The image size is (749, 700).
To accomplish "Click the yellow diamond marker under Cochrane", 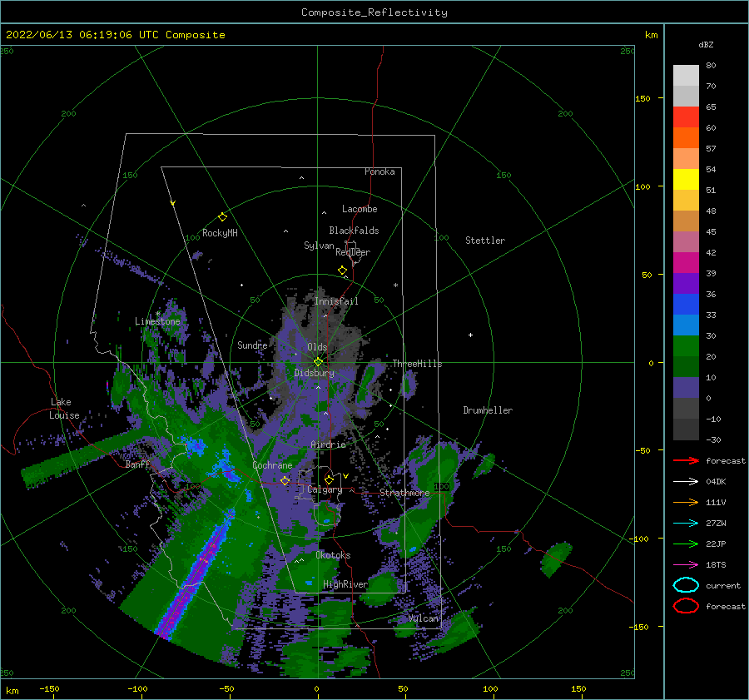I will [x=285, y=480].
